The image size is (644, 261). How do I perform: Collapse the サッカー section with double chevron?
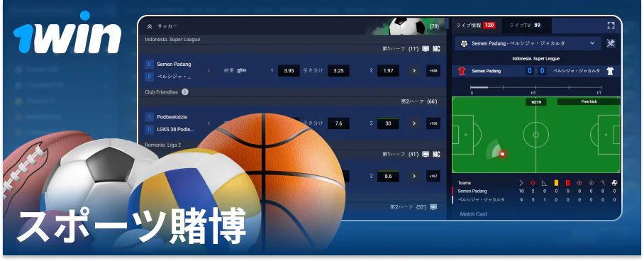pyautogui.click(x=150, y=26)
